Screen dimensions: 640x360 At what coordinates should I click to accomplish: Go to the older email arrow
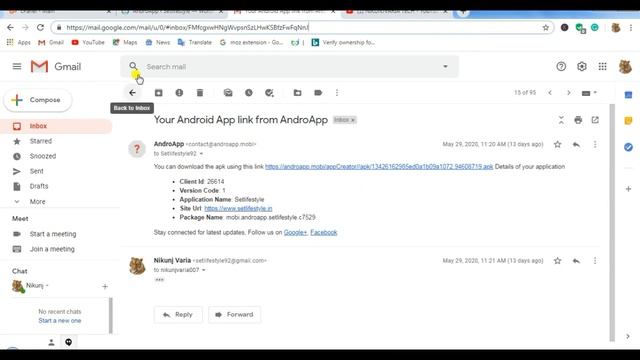tap(569, 93)
